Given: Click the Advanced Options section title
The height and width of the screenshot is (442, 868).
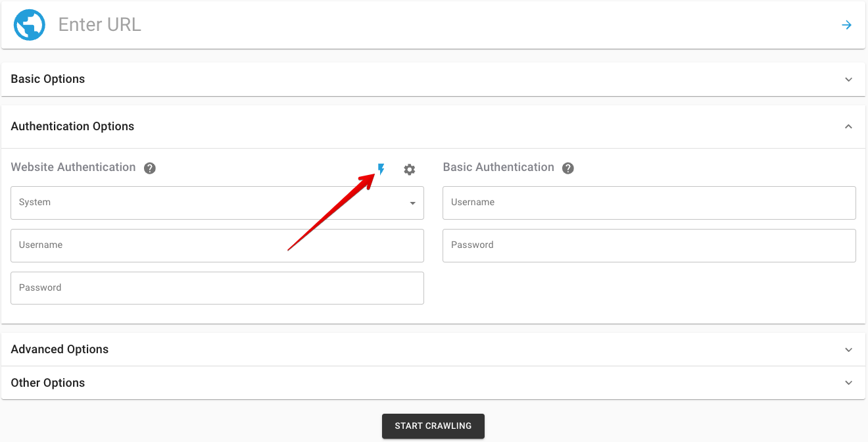Looking at the screenshot, I should tap(60, 349).
